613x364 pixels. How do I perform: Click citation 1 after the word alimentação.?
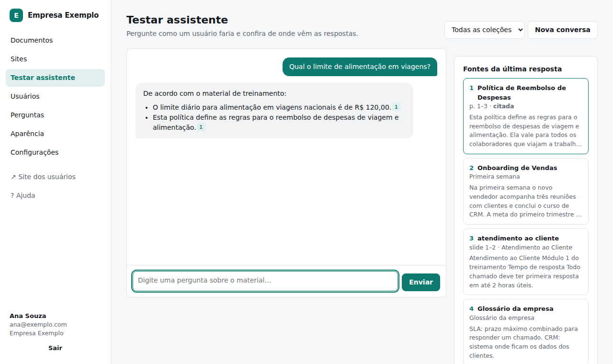pos(201,127)
